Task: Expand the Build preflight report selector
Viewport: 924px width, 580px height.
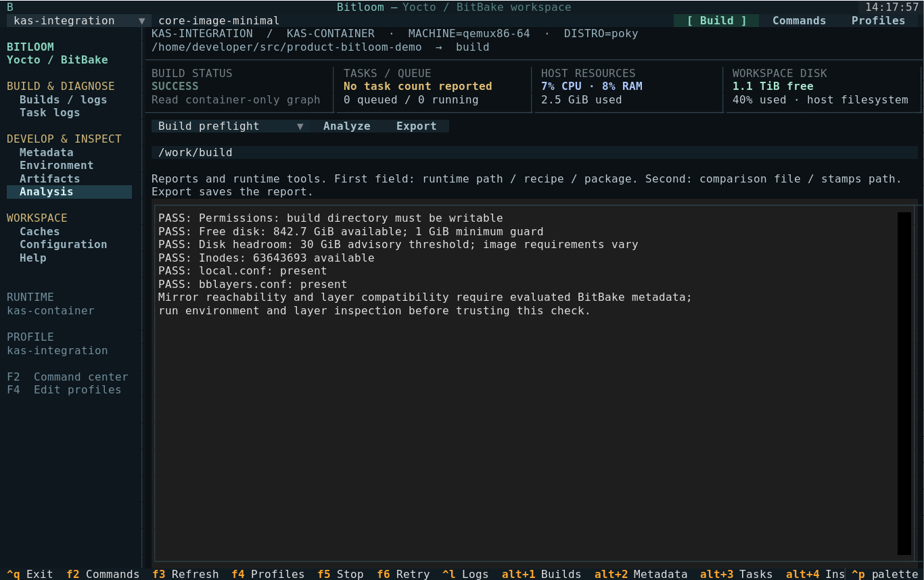Action: point(231,126)
